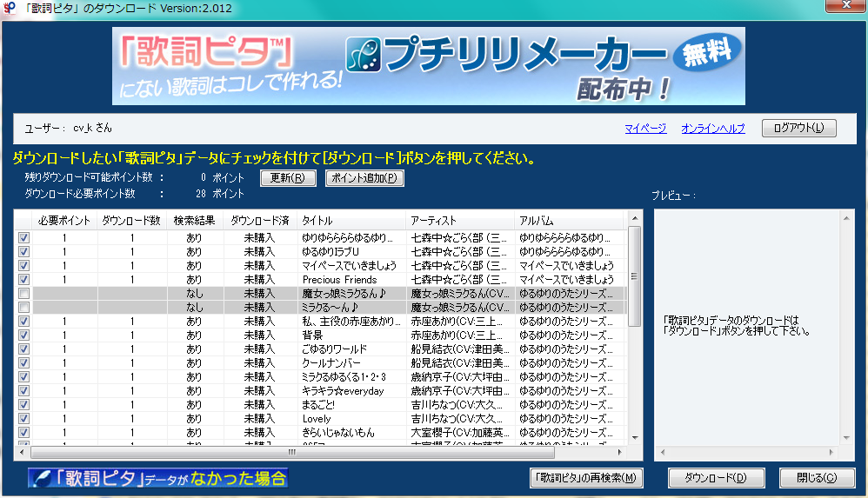Image resolution: width=868 pixels, height=498 pixels.
Task: Open the マイページ link
Action: click(x=645, y=129)
